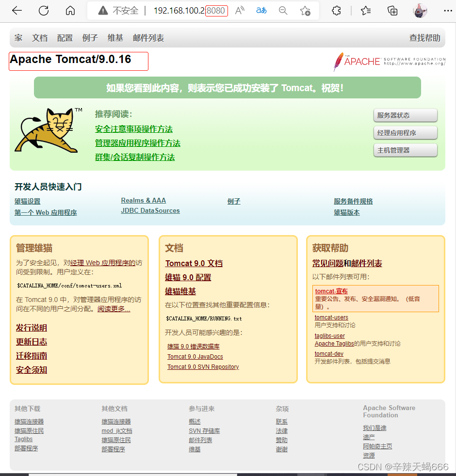Click the browser back arrow
This screenshot has width=456, height=476.
point(17,10)
